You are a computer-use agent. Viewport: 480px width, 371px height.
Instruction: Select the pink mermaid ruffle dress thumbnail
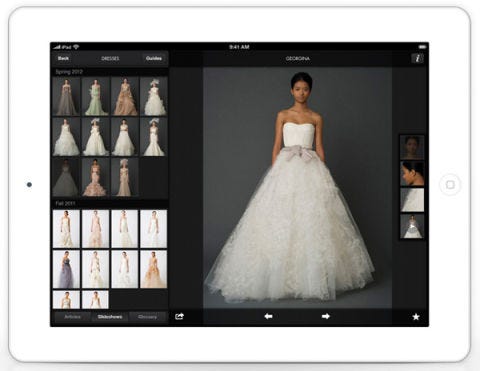click(x=95, y=177)
